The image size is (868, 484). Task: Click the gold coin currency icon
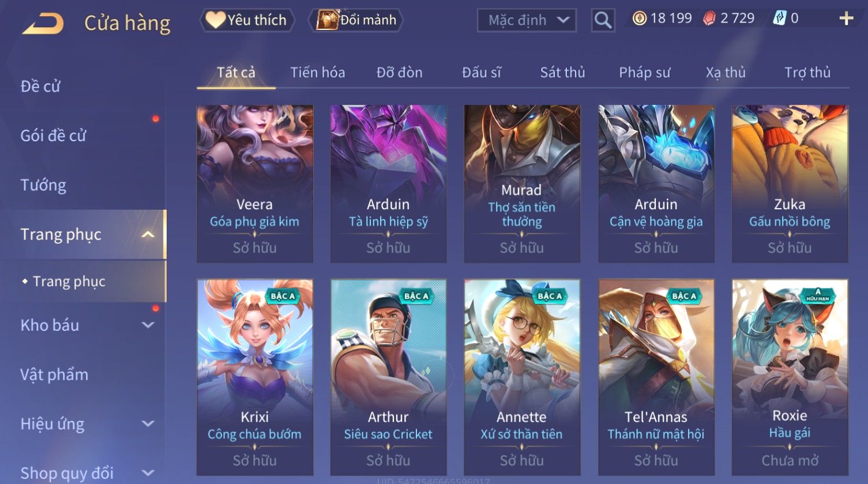coord(639,18)
